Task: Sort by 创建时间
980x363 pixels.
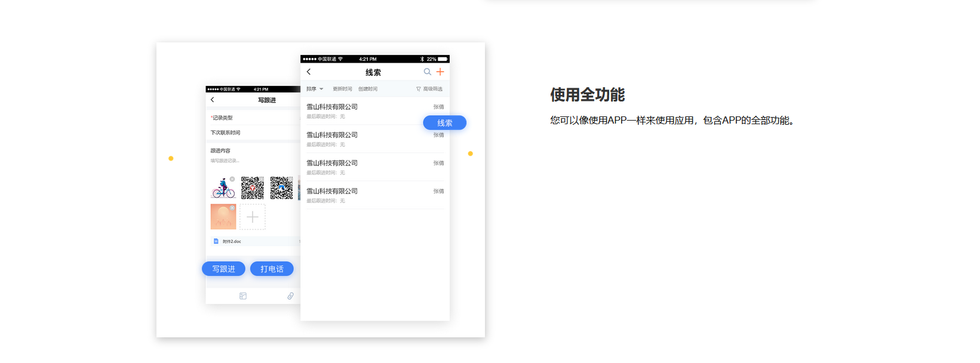Action: point(368,89)
